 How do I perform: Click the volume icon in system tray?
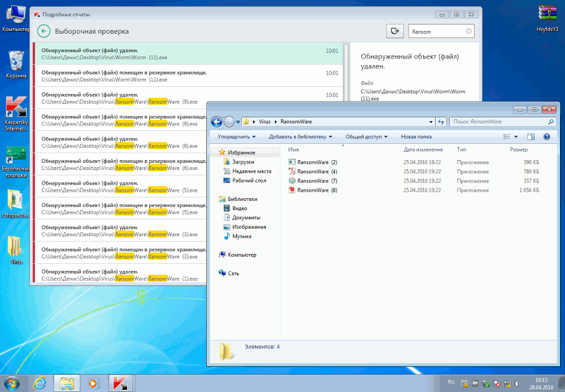(x=518, y=383)
